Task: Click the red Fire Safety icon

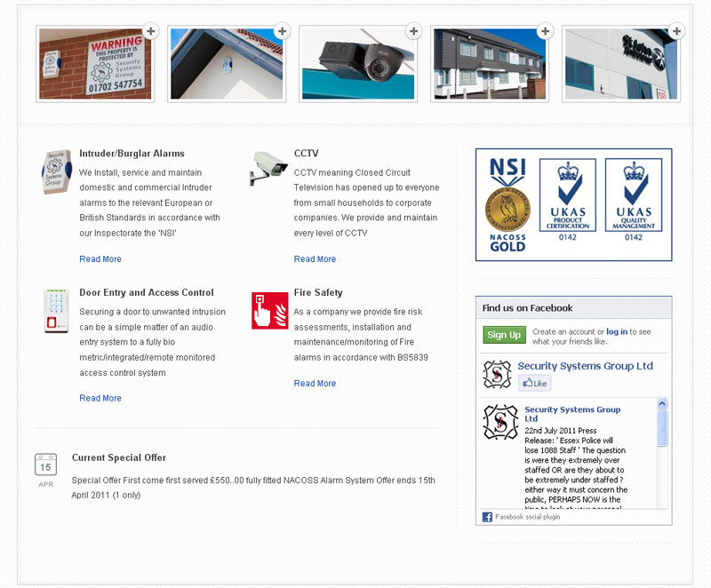Action: point(269,310)
